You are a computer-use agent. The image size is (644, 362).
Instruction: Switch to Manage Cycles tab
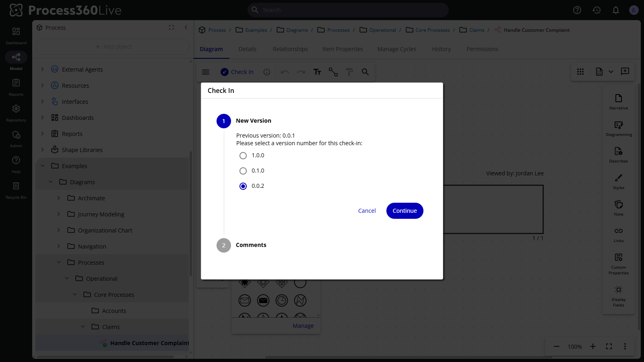397,49
